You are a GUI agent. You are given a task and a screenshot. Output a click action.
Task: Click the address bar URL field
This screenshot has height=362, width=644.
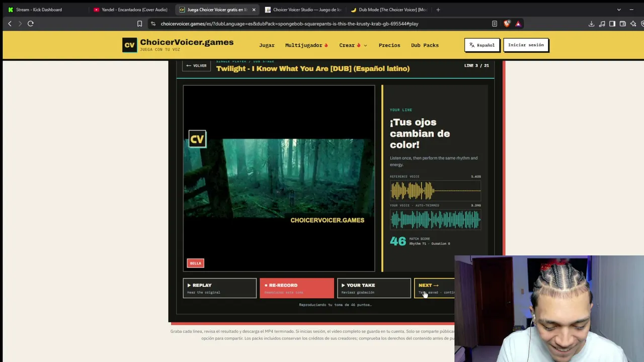(322, 24)
